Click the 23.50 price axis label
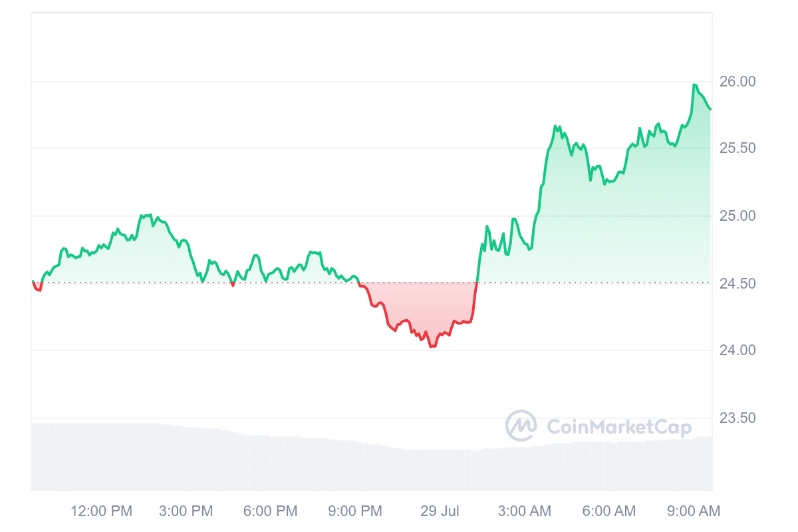Viewport: 798px width, 532px height. pos(737,418)
